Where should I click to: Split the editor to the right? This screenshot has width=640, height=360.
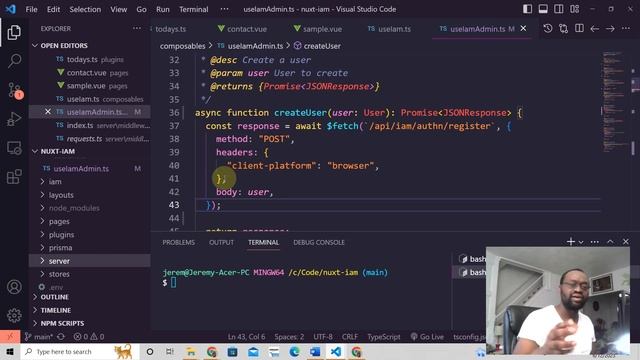(x=579, y=29)
